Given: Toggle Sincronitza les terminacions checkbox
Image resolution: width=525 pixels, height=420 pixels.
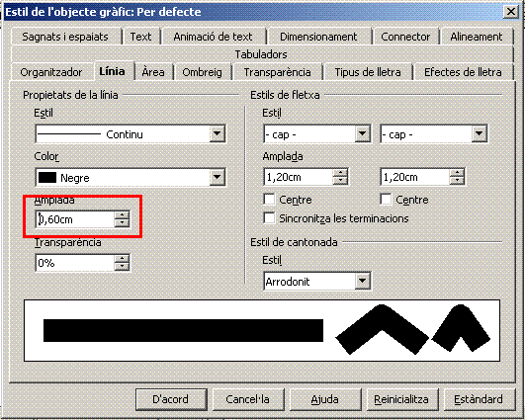Looking at the screenshot, I should pos(270,218).
